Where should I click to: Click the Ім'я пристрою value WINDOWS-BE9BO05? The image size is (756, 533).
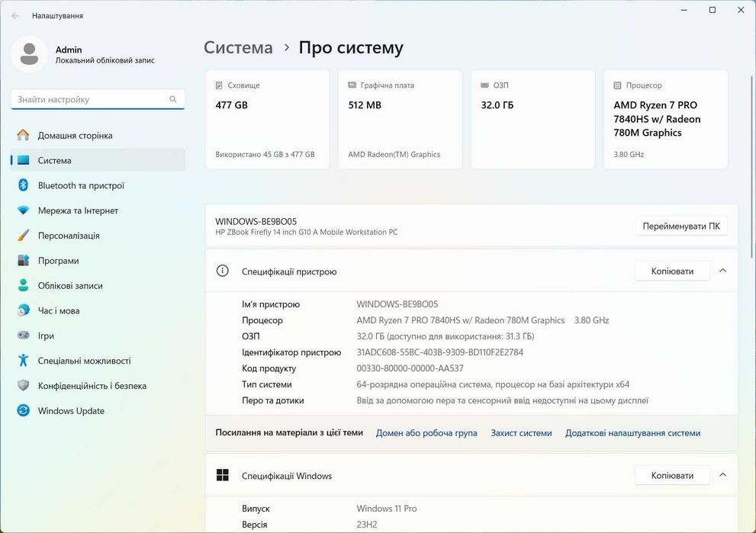click(x=397, y=304)
